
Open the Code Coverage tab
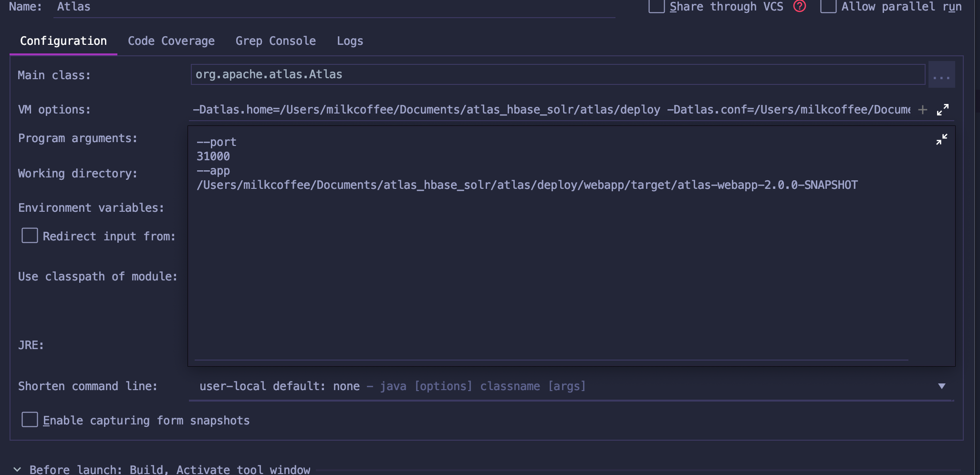click(171, 41)
